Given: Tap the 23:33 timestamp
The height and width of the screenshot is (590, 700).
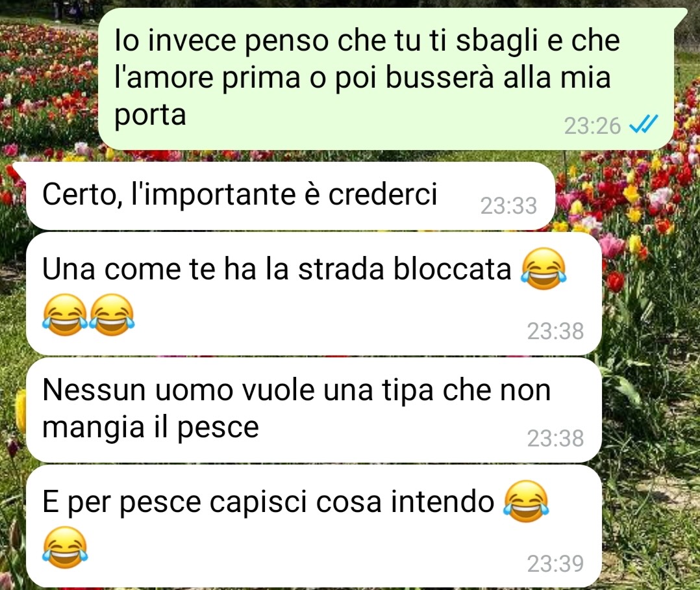Looking at the screenshot, I should [508, 206].
